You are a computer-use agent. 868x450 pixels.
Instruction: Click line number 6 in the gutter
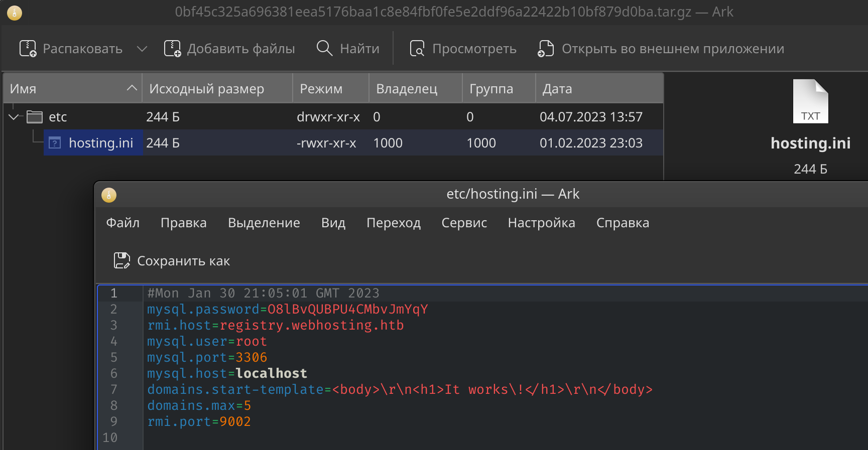114,374
